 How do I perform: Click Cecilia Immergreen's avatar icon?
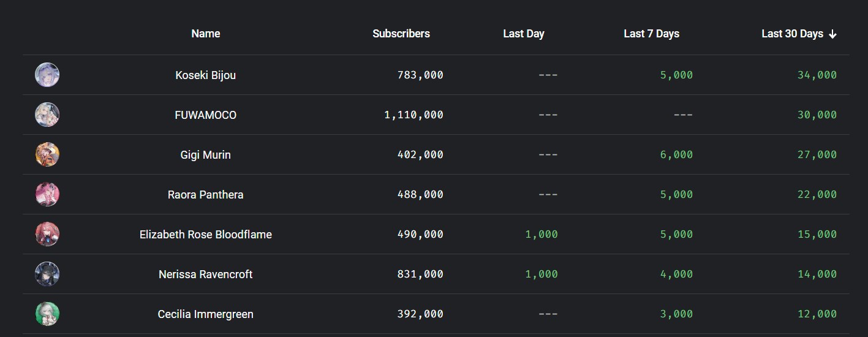click(x=47, y=314)
